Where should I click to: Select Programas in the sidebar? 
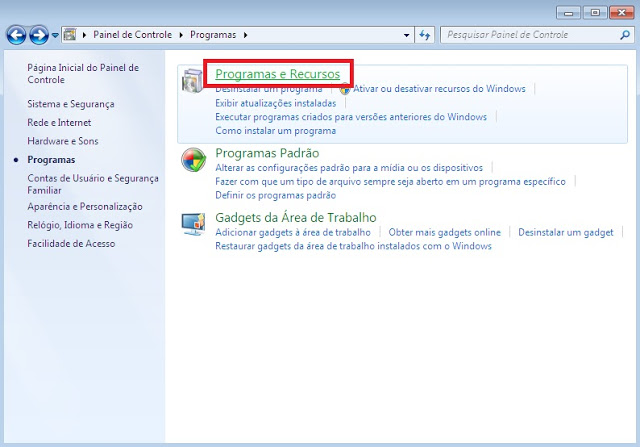coord(51,160)
